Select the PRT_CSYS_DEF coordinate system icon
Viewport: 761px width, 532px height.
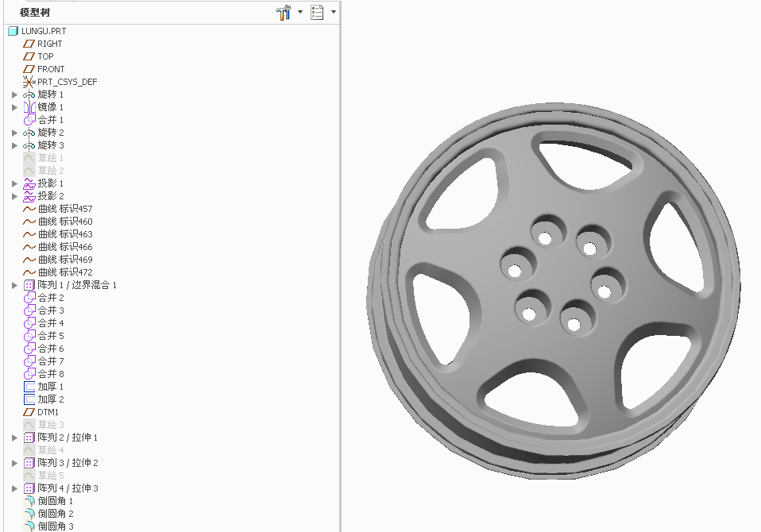(x=29, y=82)
